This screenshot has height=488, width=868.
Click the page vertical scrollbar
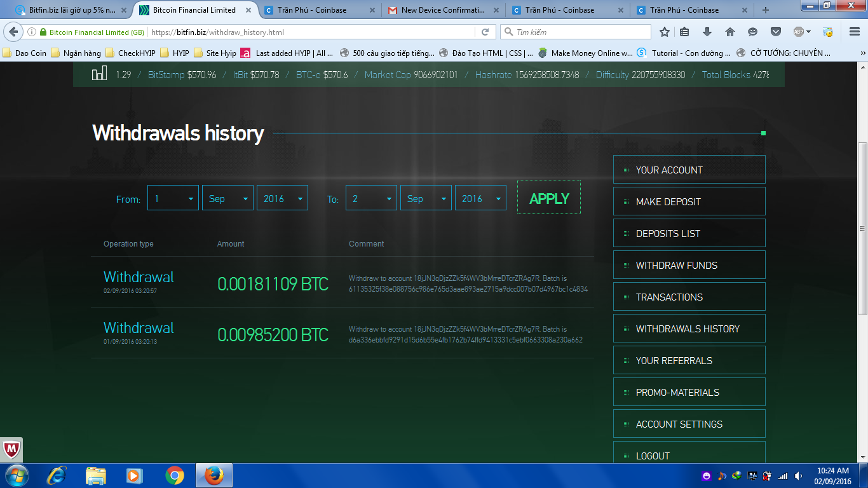tap(862, 229)
